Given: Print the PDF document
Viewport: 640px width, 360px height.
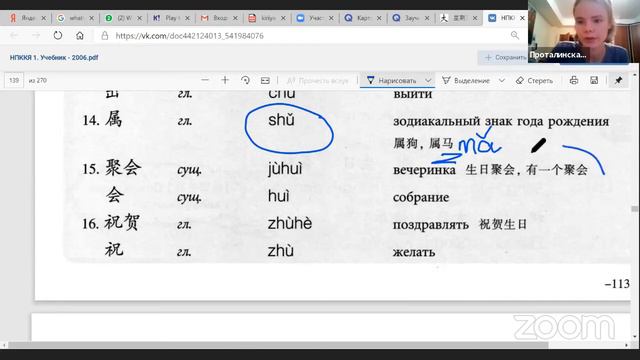Looking at the screenshot, I should [573, 80].
